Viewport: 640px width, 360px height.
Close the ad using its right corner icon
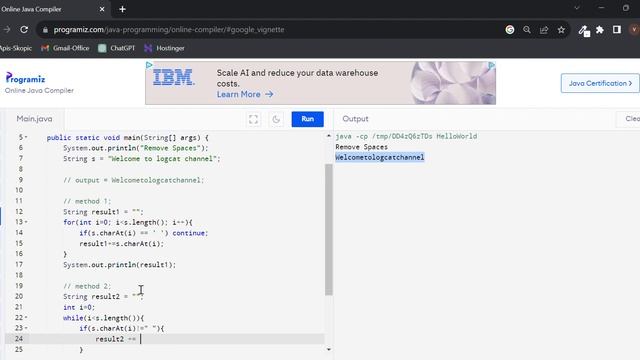(492, 65)
